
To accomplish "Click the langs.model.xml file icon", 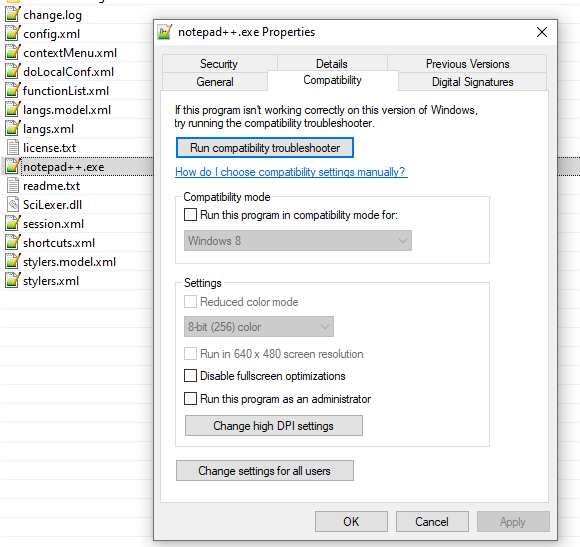I will pyautogui.click(x=13, y=110).
